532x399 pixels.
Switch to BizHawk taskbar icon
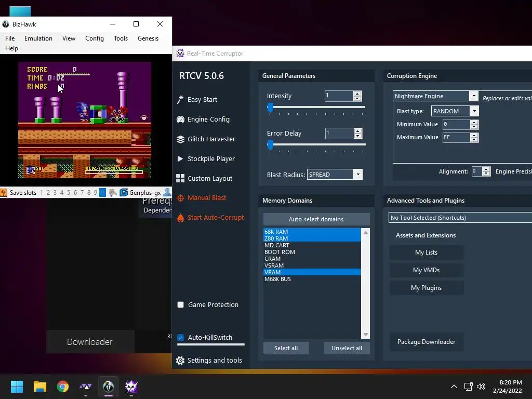coord(108,387)
